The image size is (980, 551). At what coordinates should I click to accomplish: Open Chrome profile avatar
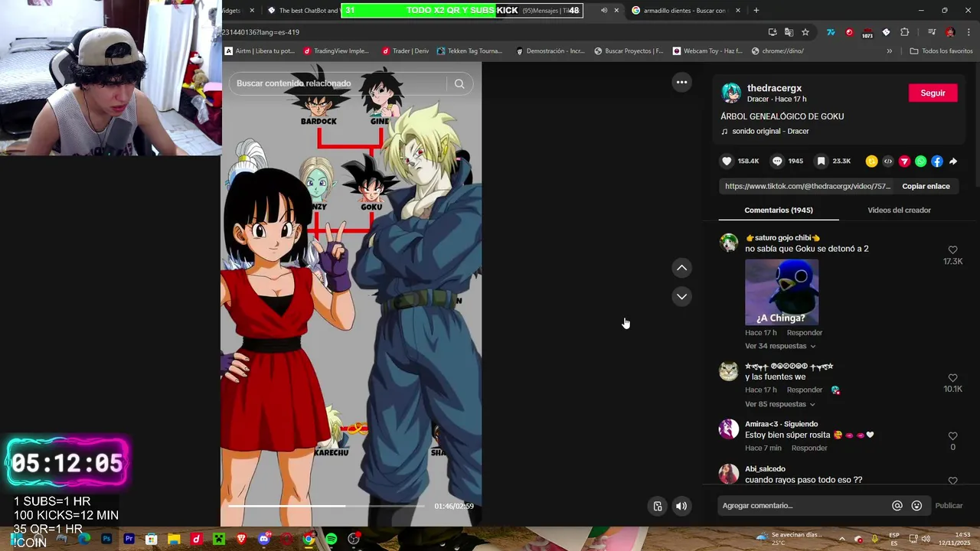tap(950, 32)
